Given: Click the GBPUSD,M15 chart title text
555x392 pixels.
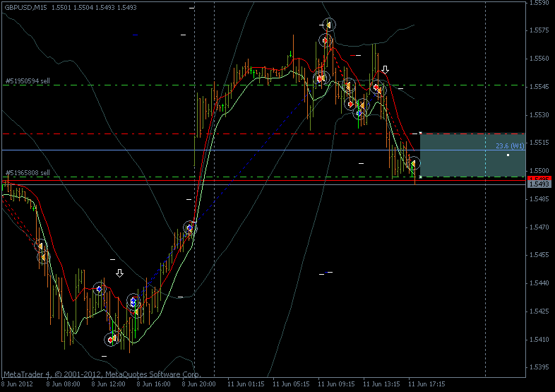Looking at the screenshot, I should point(25,8).
